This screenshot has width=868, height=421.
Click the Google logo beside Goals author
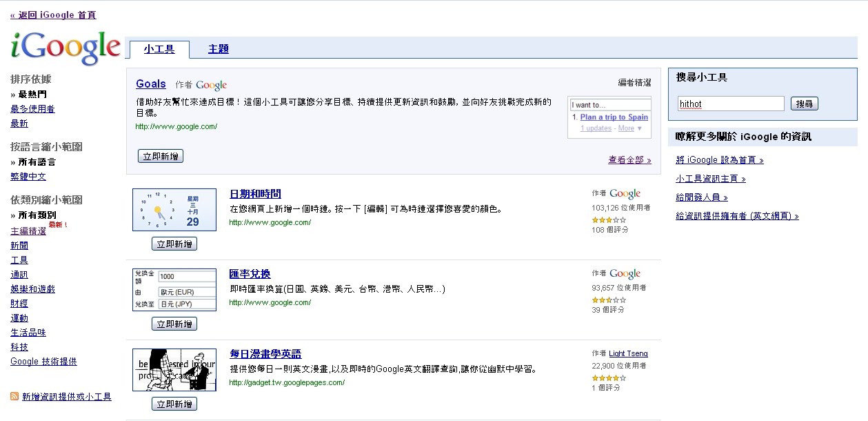coord(212,85)
